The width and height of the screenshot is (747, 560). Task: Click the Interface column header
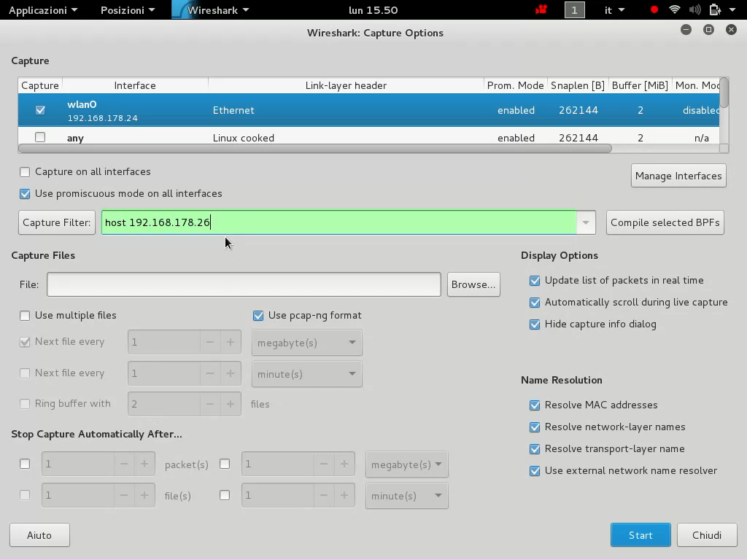pyautogui.click(x=135, y=85)
